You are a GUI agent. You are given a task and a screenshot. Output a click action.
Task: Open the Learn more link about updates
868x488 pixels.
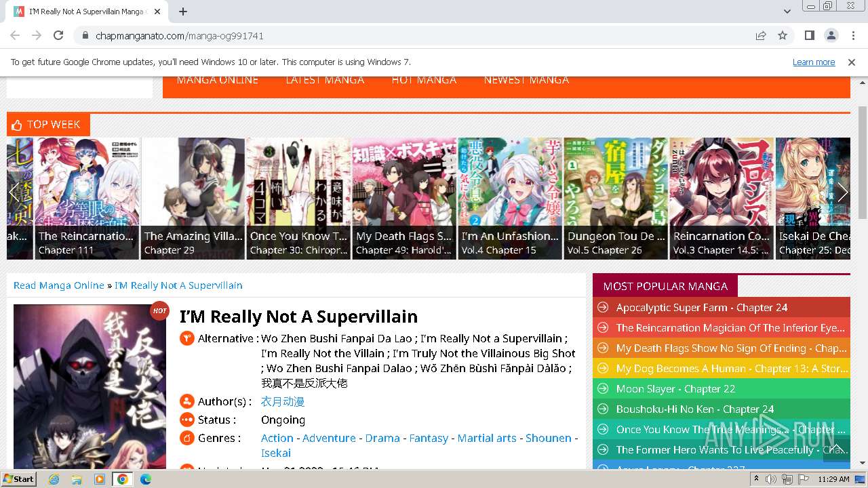click(814, 62)
